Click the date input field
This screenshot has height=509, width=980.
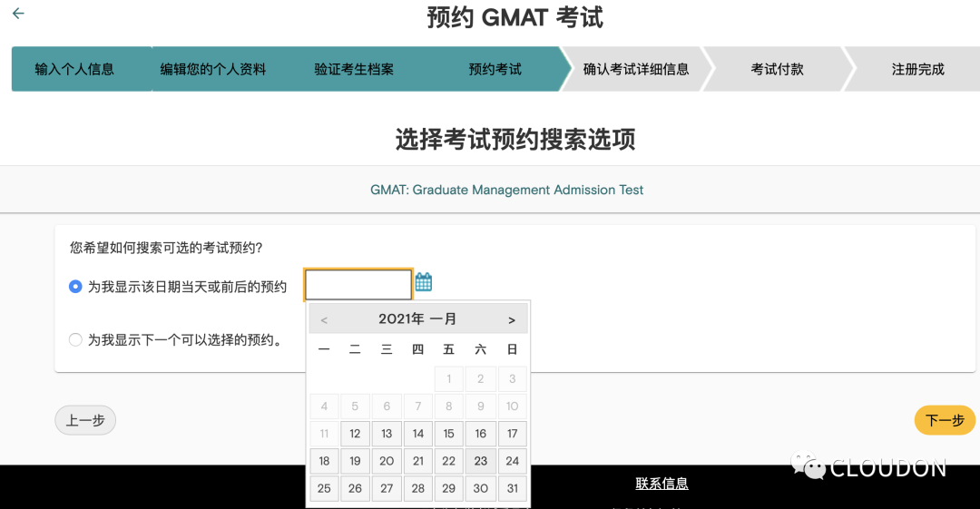(358, 285)
